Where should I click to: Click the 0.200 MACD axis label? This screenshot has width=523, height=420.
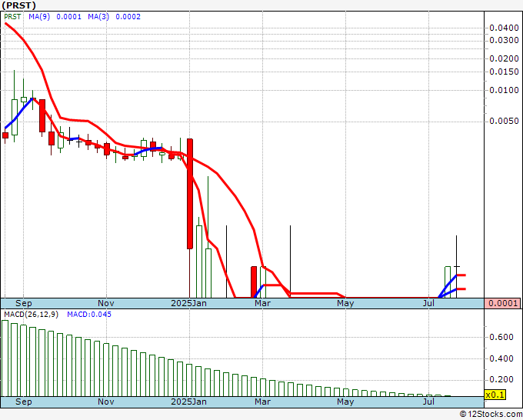tap(501, 380)
